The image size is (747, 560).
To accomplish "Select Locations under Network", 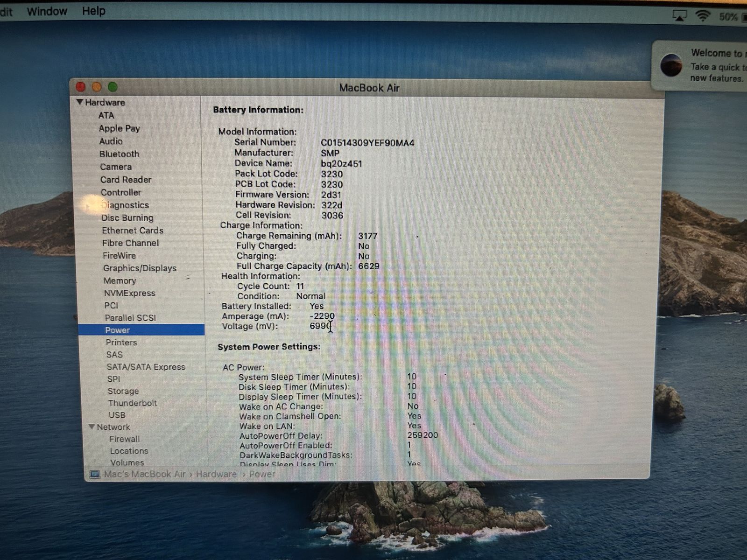I will click(x=129, y=451).
